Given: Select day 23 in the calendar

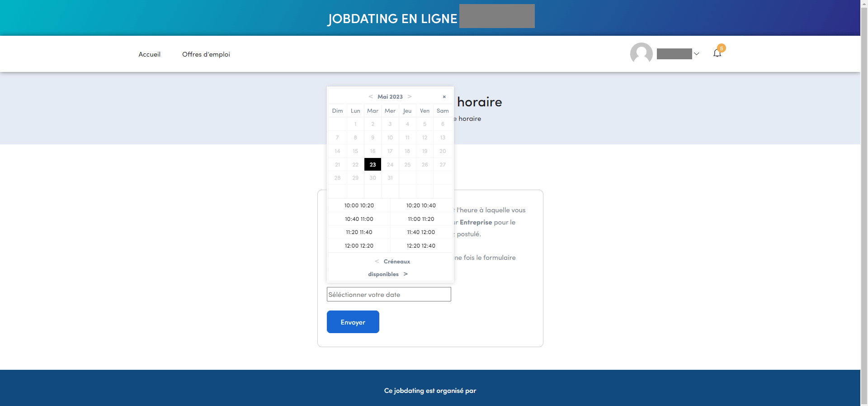Looking at the screenshot, I should click(373, 165).
